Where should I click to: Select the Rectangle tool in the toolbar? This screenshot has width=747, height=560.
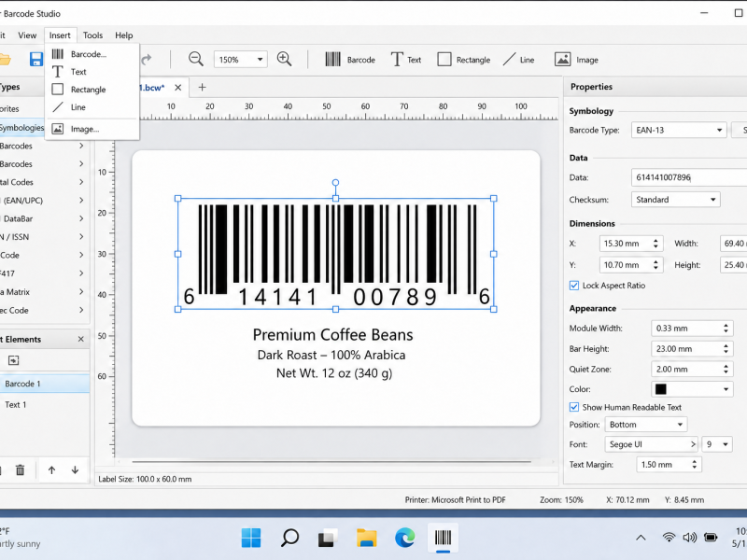tap(463, 60)
